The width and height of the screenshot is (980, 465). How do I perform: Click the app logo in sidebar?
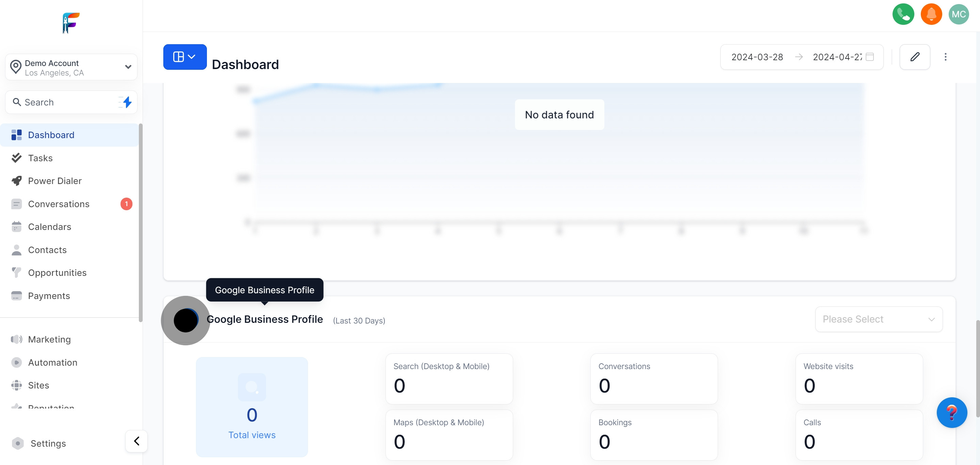click(71, 23)
